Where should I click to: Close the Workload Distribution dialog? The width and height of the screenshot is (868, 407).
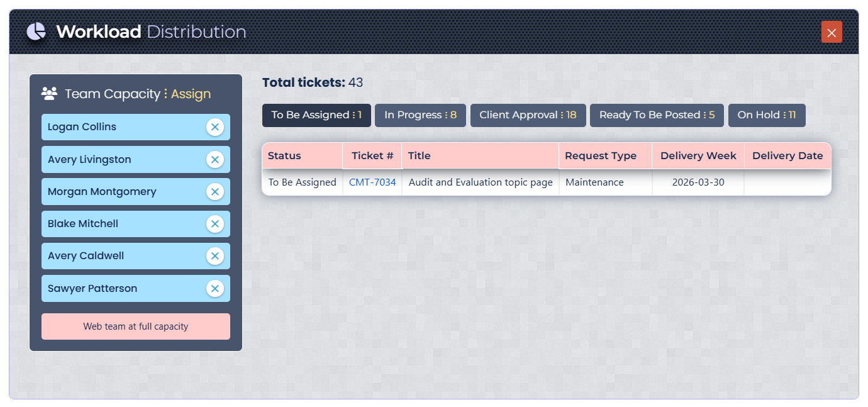coord(832,32)
